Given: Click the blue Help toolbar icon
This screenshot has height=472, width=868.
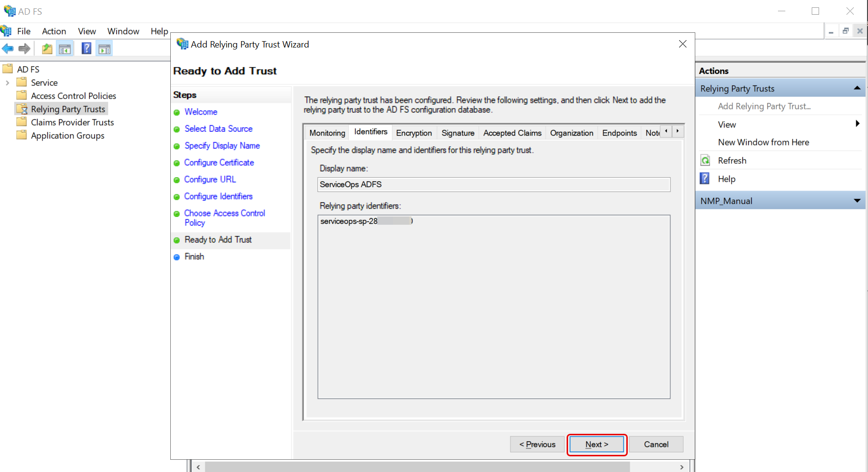Looking at the screenshot, I should pyautogui.click(x=86, y=48).
